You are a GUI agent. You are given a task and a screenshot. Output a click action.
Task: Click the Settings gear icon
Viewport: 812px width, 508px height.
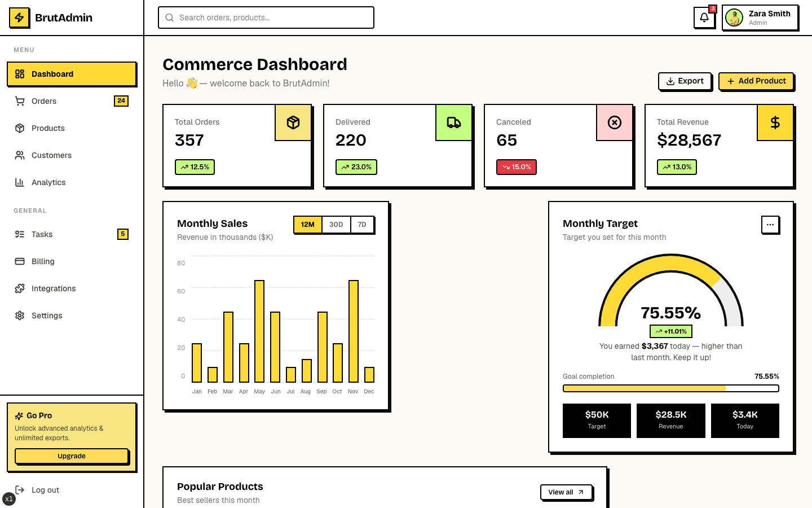pos(20,316)
